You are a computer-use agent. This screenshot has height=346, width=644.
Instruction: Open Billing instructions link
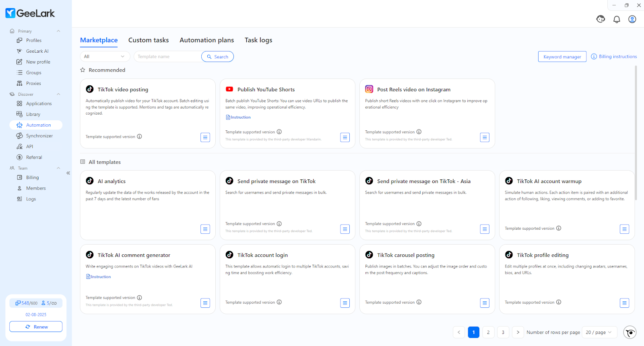(x=614, y=57)
